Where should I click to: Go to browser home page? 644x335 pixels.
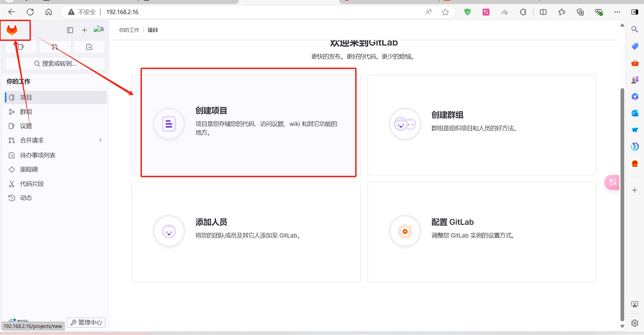(49, 12)
